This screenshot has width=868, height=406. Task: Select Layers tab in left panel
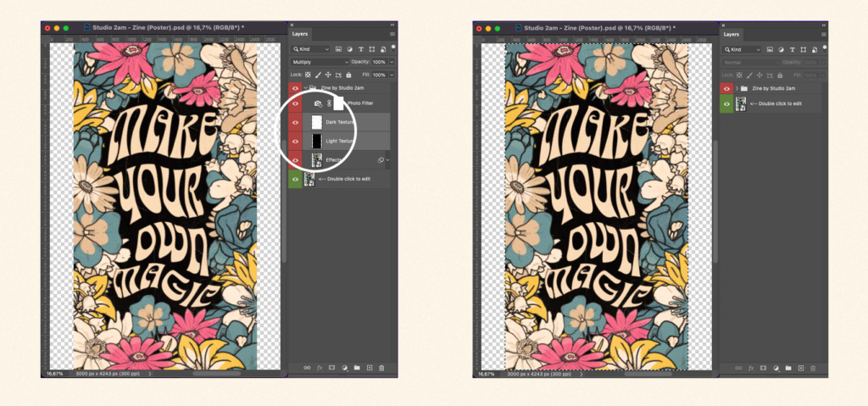coord(300,35)
